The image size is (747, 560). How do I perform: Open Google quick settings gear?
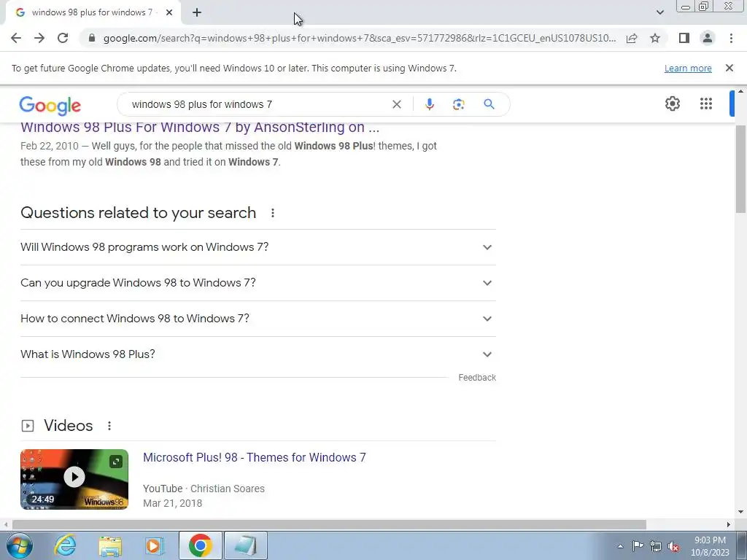(x=672, y=104)
